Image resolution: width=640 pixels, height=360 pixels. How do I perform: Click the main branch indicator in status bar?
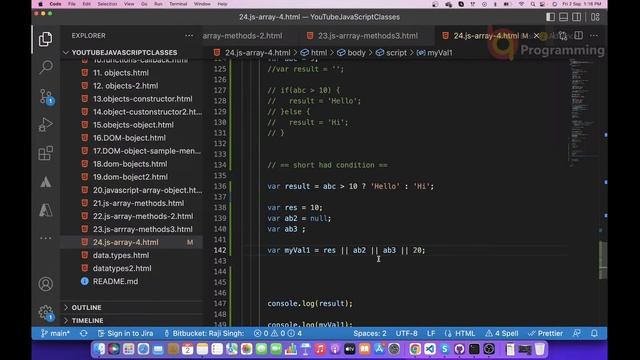coord(55,333)
